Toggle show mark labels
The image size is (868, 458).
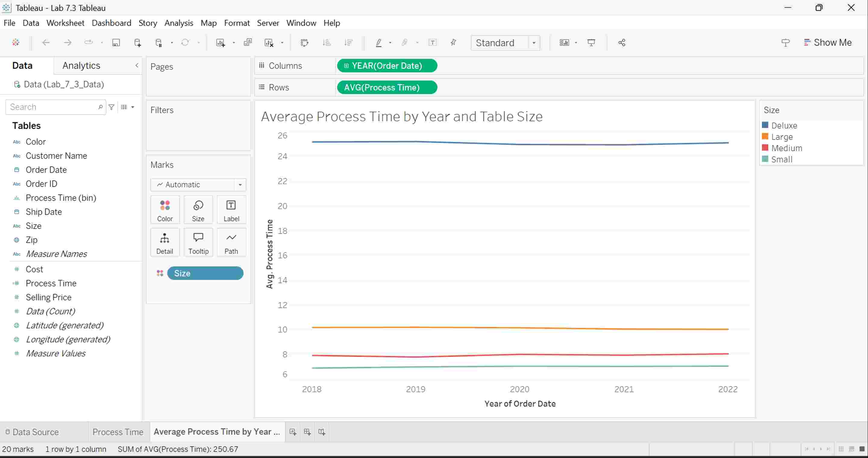pyautogui.click(x=433, y=43)
